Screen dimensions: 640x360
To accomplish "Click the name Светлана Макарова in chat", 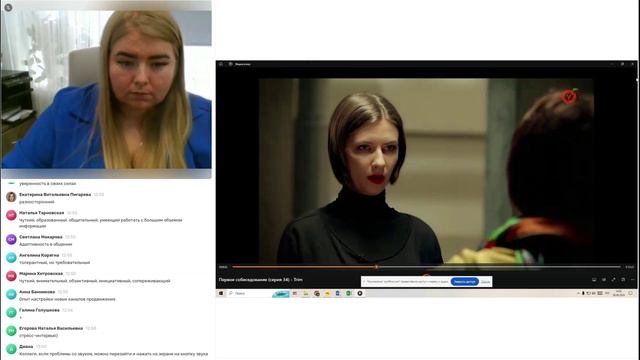I will pos(40,237).
